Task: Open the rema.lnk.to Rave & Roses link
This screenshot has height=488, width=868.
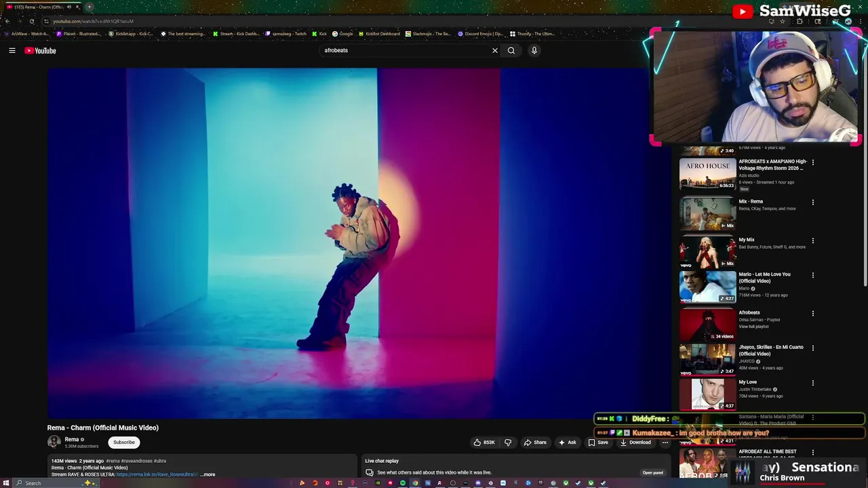Action: 157,474
